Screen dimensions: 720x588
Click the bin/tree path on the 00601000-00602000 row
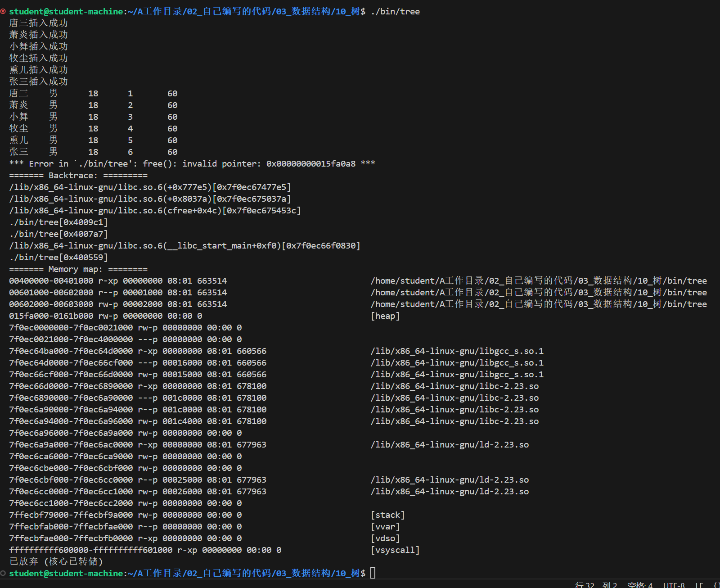pyautogui.click(x=539, y=292)
